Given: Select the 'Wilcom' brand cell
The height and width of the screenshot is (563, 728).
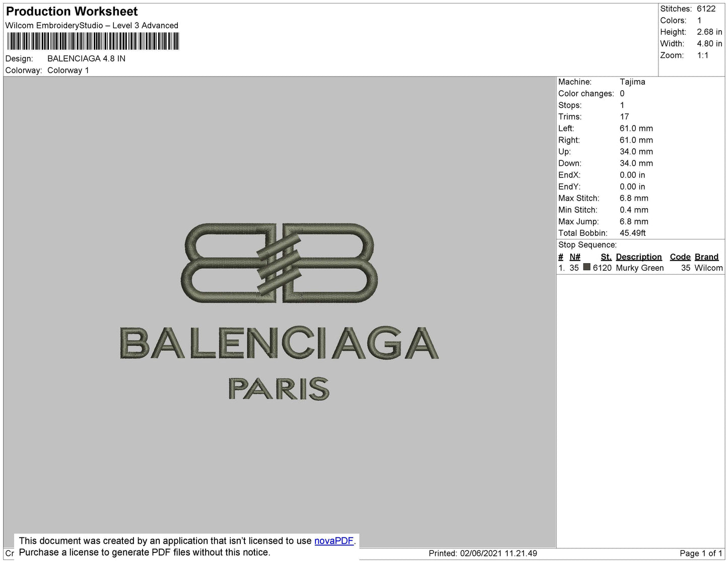Looking at the screenshot, I should tap(709, 268).
